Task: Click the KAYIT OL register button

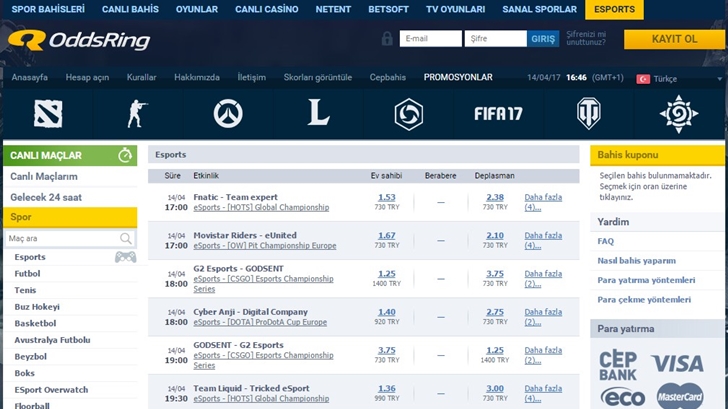Action: [674, 39]
